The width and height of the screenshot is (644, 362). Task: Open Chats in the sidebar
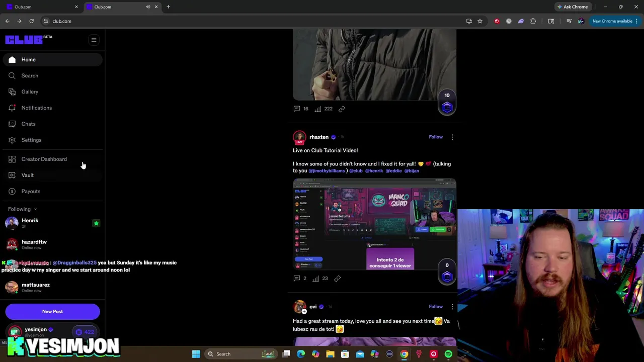52,124
